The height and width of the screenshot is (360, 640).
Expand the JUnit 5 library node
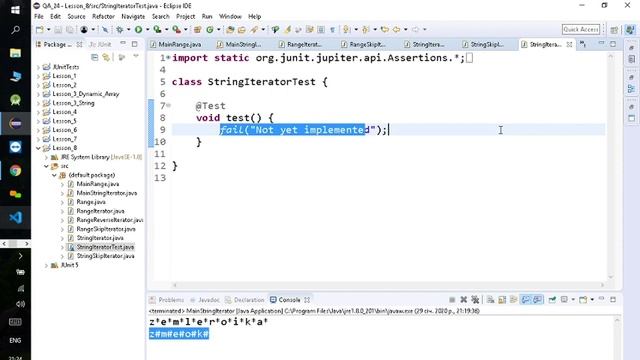click(46, 265)
